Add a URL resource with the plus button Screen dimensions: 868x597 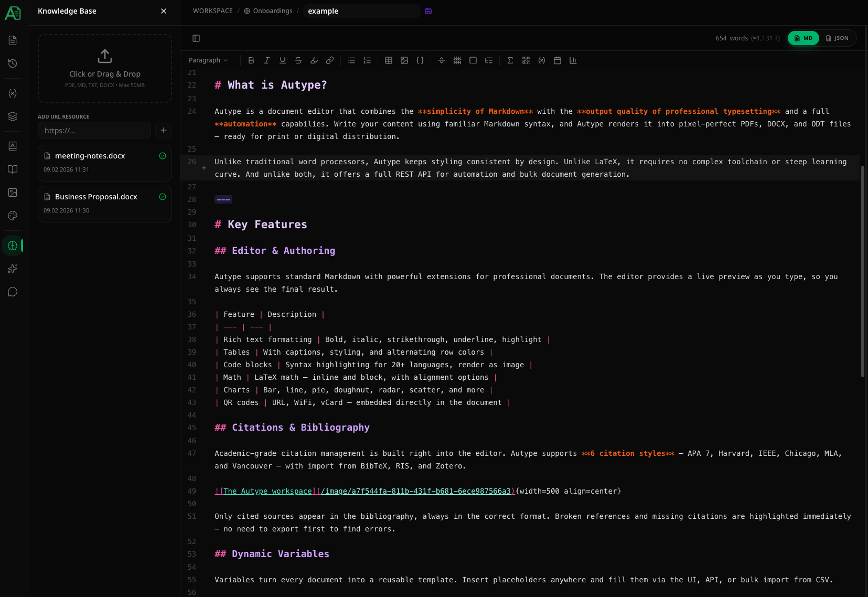(163, 130)
